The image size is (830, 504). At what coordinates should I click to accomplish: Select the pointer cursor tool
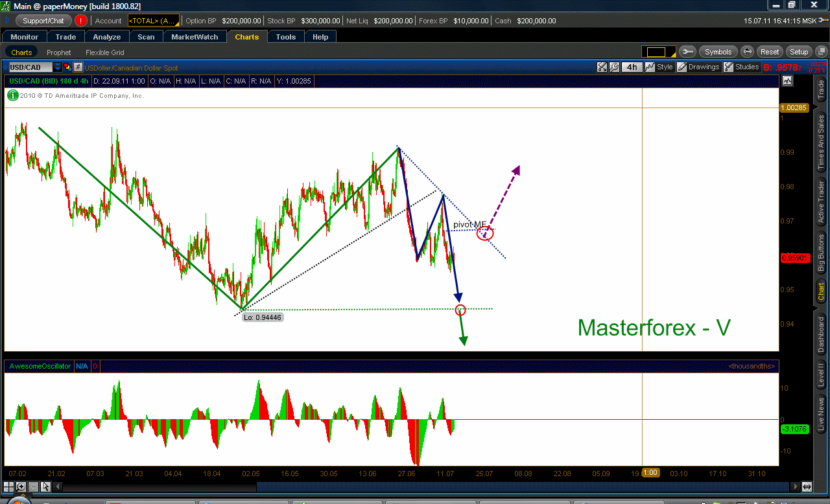45,487
